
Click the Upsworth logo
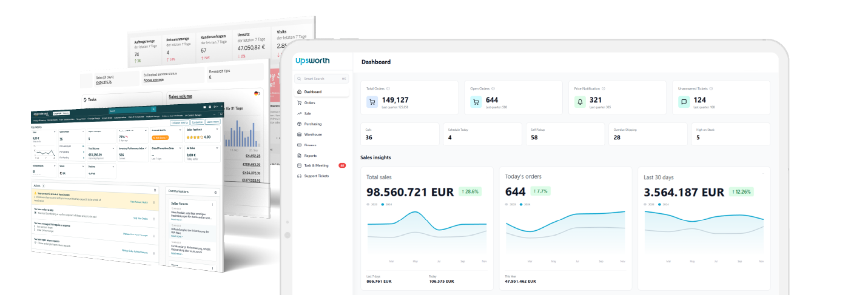coord(314,61)
